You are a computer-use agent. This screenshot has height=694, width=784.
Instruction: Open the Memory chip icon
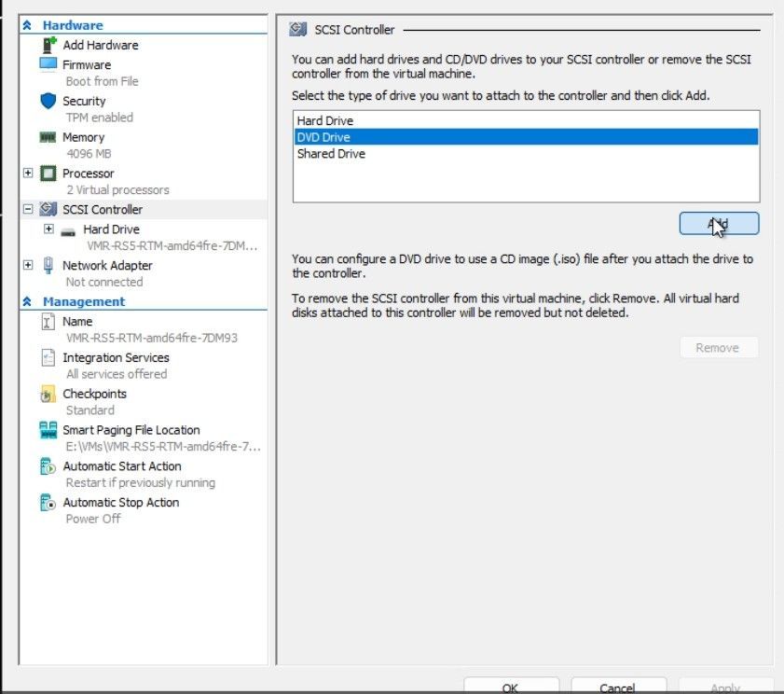point(48,137)
